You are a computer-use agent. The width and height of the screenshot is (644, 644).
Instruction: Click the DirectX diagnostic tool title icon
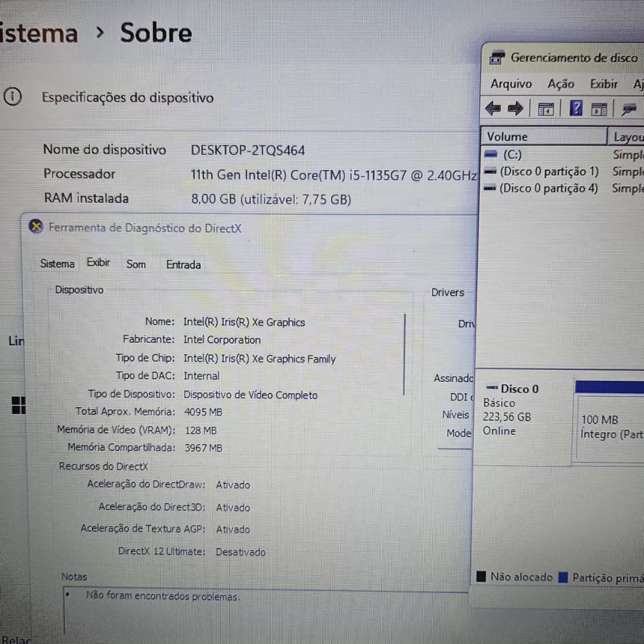coord(37,227)
